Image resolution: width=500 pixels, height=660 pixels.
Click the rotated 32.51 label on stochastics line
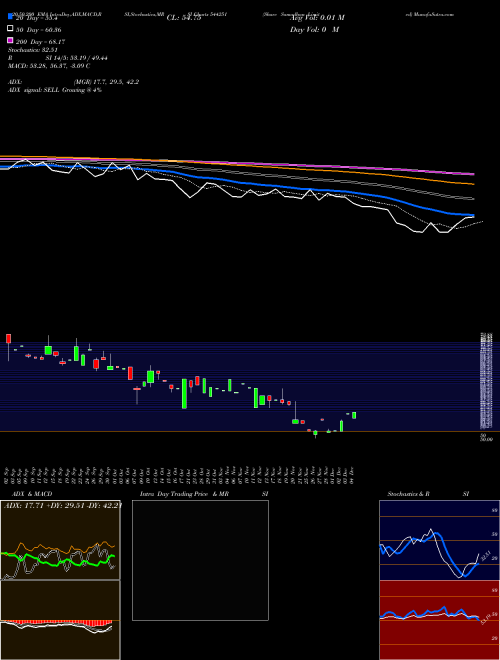(x=486, y=556)
